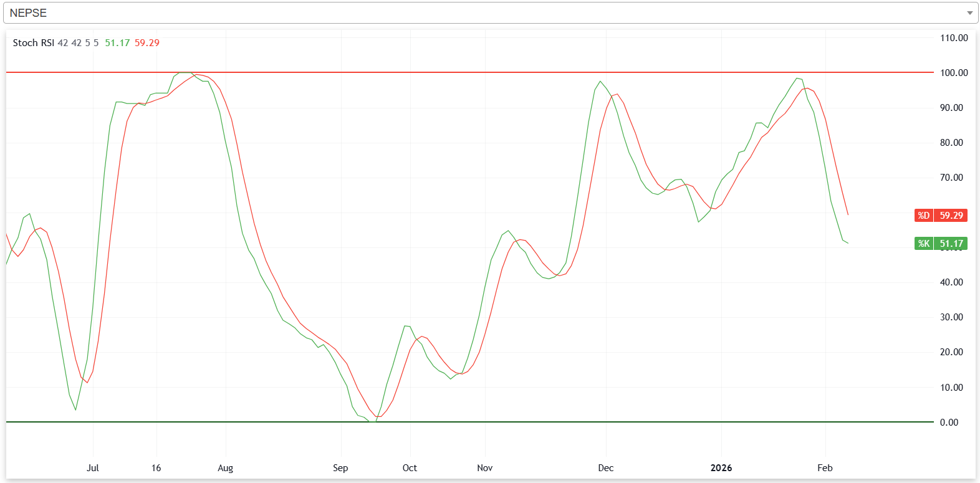
Task: Select the red %D 59.29 axis tag
Action: pos(941,216)
